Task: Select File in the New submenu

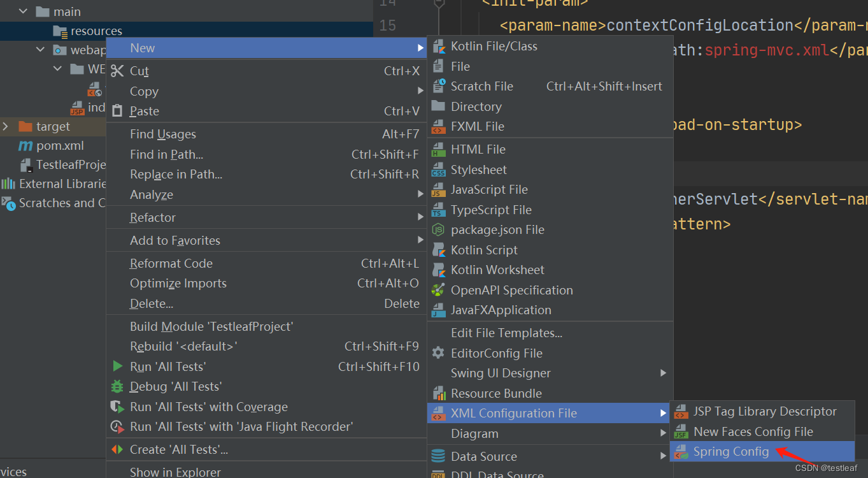Action: (x=550, y=66)
